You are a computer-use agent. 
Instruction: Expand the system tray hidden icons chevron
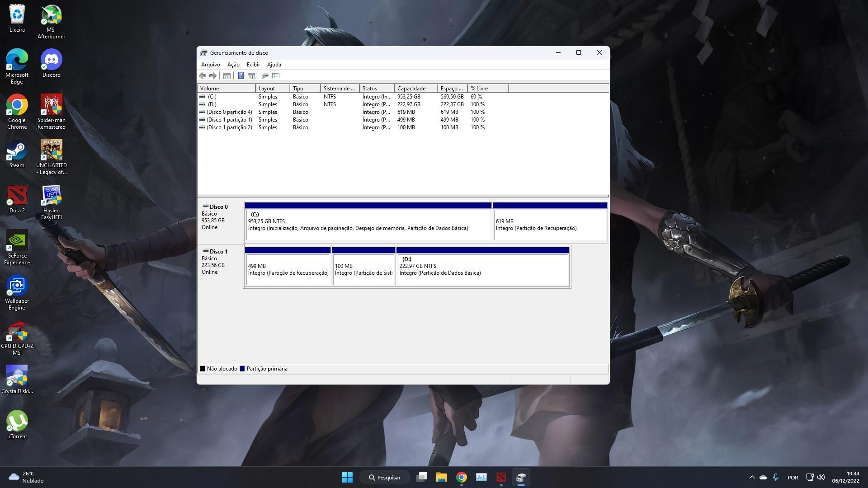(x=752, y=477)
